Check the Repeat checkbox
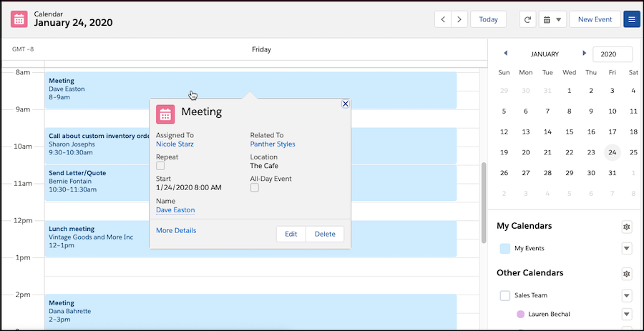644x331 pixels. click(160, 166)
